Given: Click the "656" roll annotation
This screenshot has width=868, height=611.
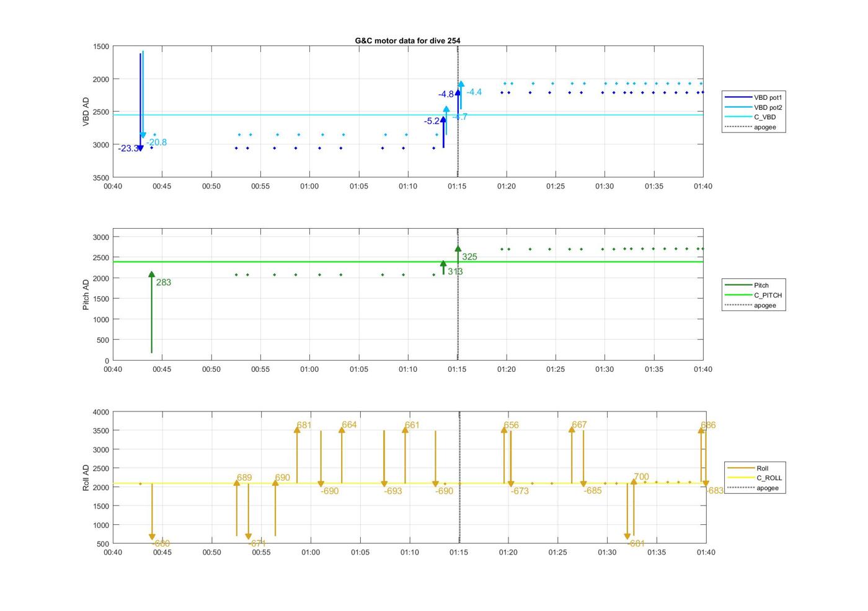Looking at the screenshot, I should 511,425.
